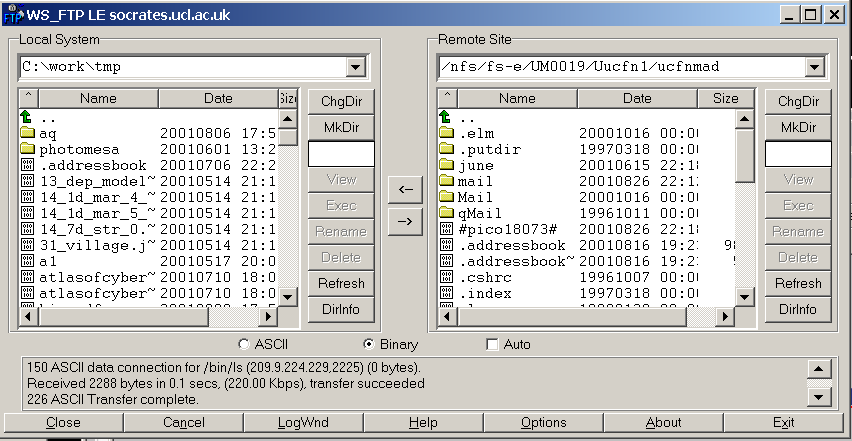Open the LogWnd log window
Viewport: 852px width, 441px height.
303,423
